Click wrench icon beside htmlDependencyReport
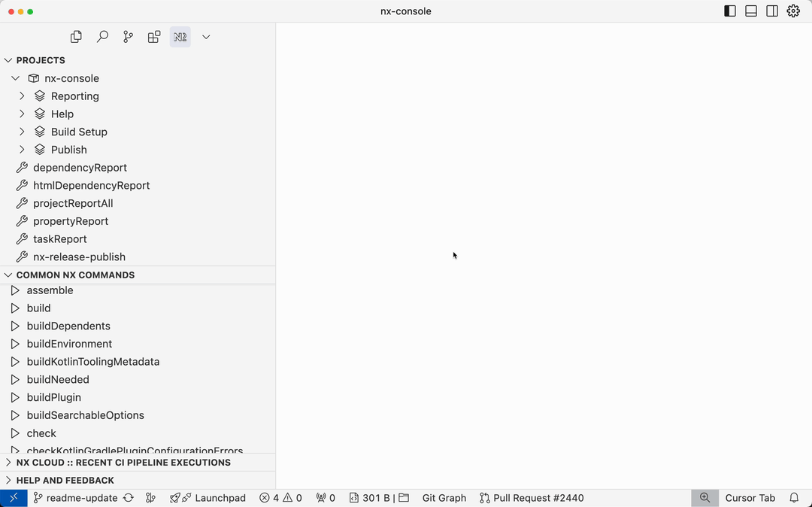 tap(22, 185)
